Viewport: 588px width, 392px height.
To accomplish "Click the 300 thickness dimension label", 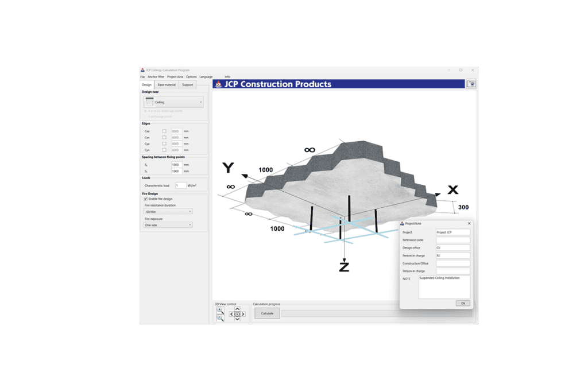I will 463,207.
